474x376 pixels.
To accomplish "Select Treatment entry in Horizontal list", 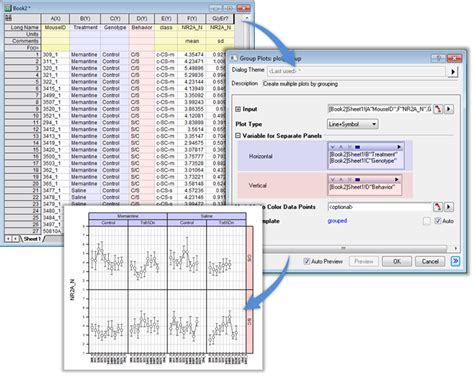I will click(363, 154).
